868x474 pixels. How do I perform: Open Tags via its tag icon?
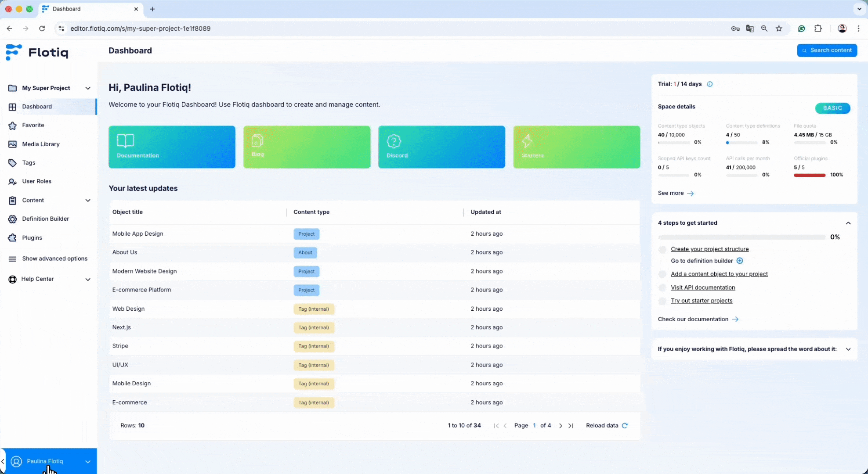[x=12, y=163]
